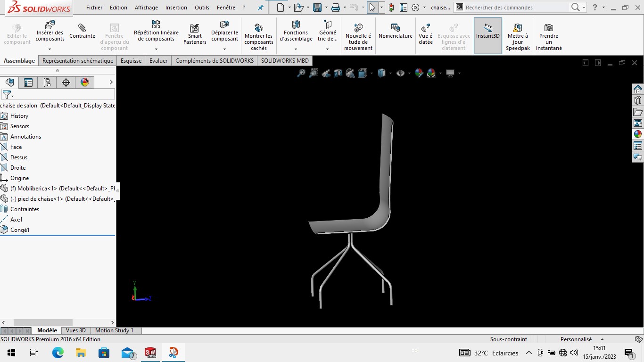Open the DimXpertManager crosshair tab
Viewport: 644px width, 362px height.
tap(66, 82)
